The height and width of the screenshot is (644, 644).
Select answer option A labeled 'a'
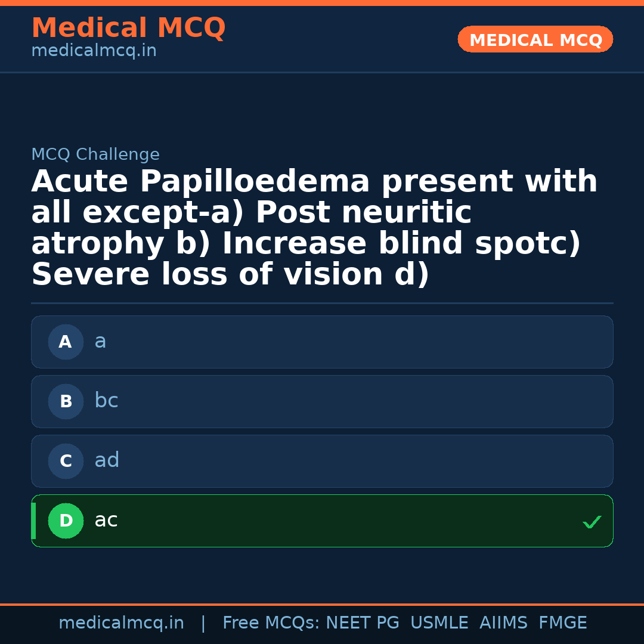point(322,342)
